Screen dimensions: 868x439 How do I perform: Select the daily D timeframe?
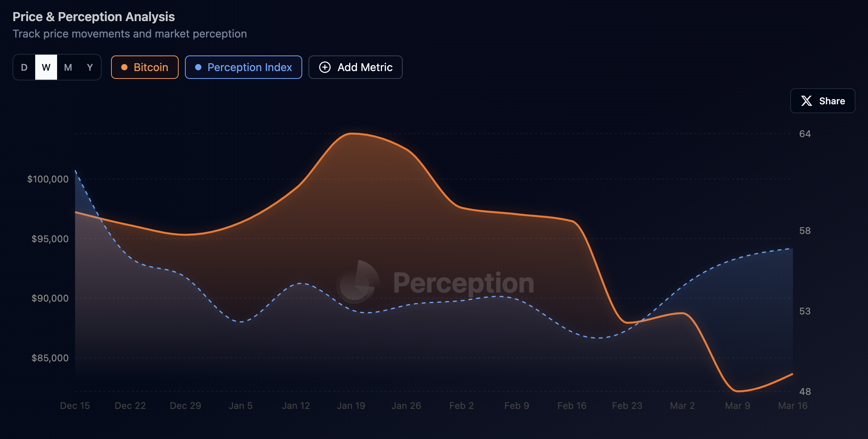[x=24, y=67]
